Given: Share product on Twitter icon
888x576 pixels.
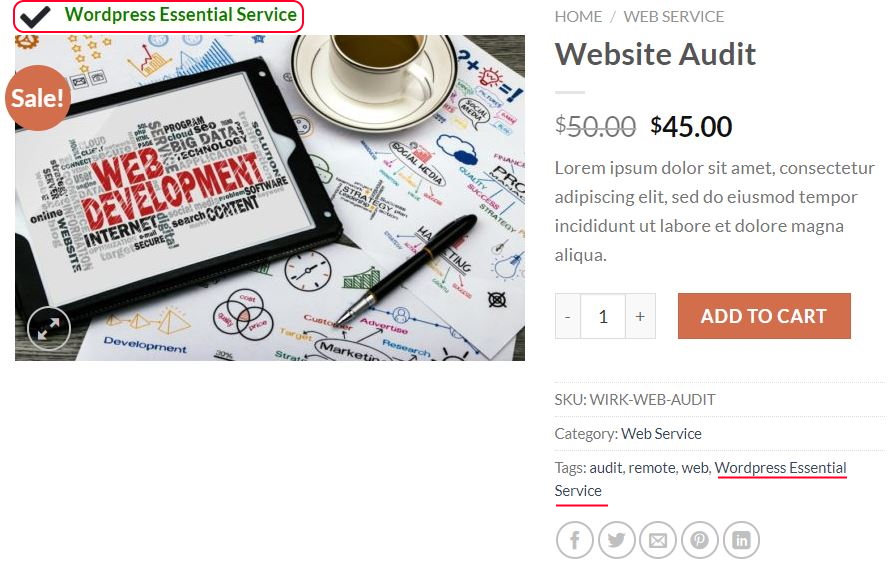Looking at the screenshot, I should coord(616,540).
